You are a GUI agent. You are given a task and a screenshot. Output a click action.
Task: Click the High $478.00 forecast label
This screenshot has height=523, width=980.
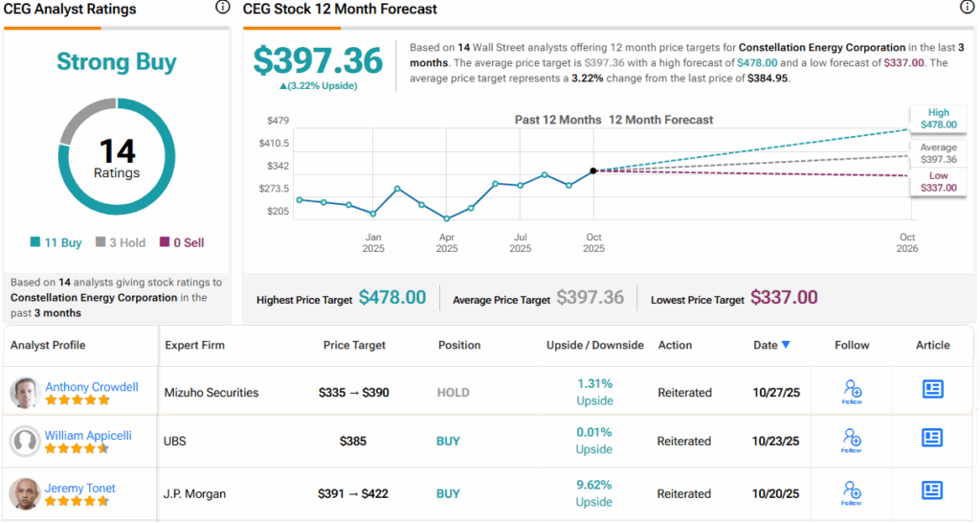pyautogui.click(x=938, y=118)
